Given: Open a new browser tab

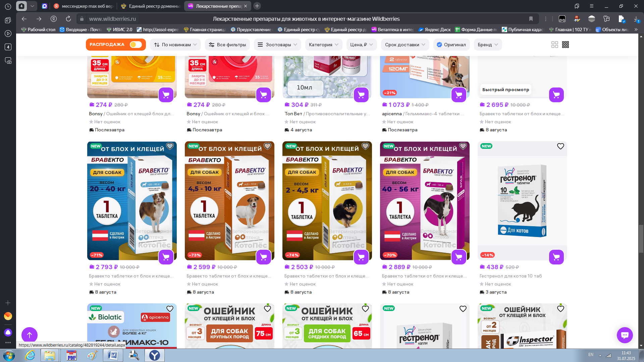Looking at the screenshot, I should pos(257,6).
